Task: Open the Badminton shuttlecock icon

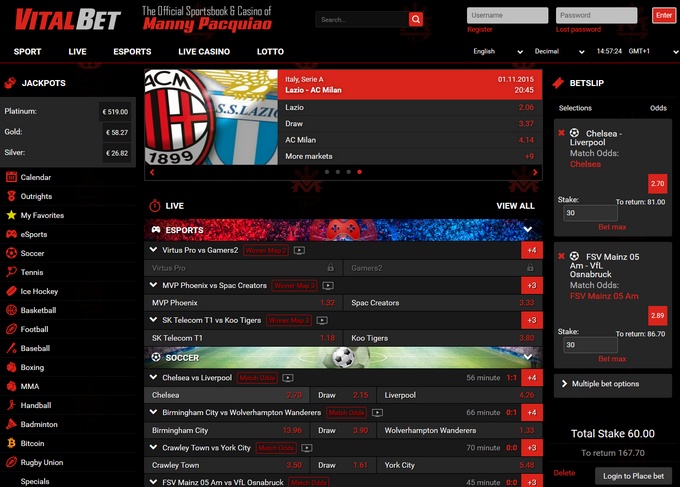Action: pos(11,424)
